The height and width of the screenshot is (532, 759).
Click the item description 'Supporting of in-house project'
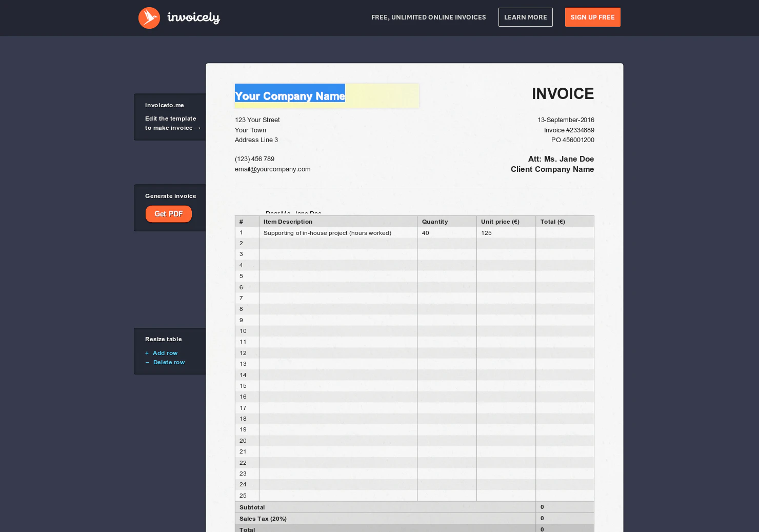[x=327, y=232]
